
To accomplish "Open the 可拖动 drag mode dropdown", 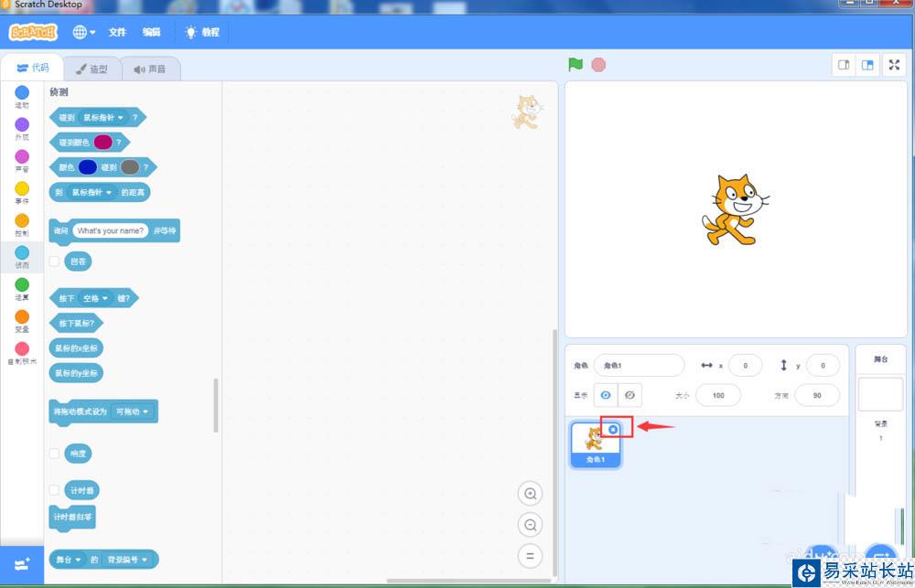I will 133,412.
